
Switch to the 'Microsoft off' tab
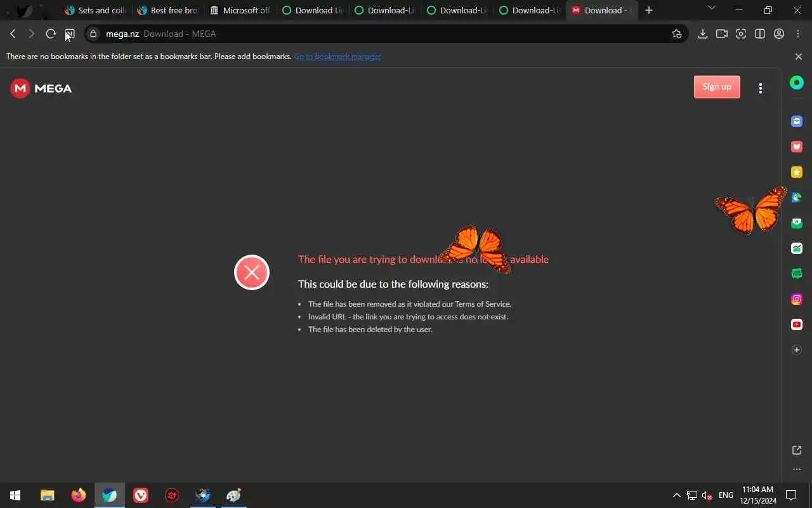[240, 10]
